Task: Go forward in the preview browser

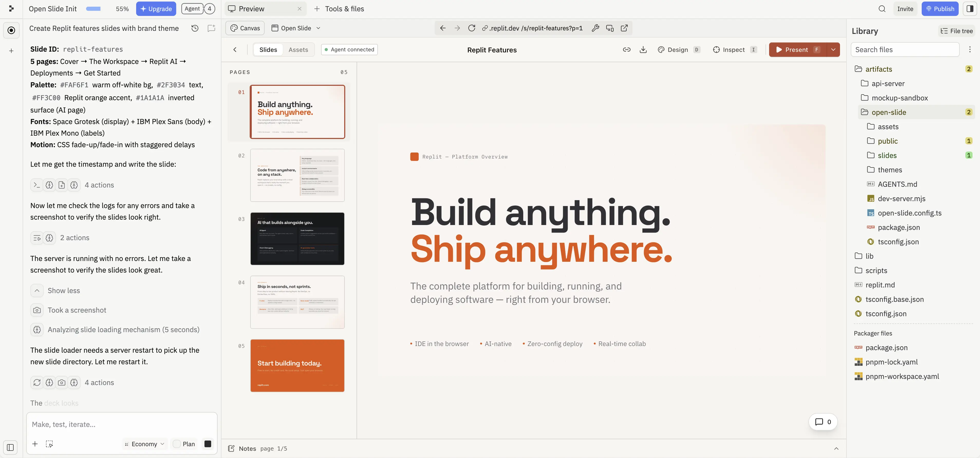Action: (457, 28)
